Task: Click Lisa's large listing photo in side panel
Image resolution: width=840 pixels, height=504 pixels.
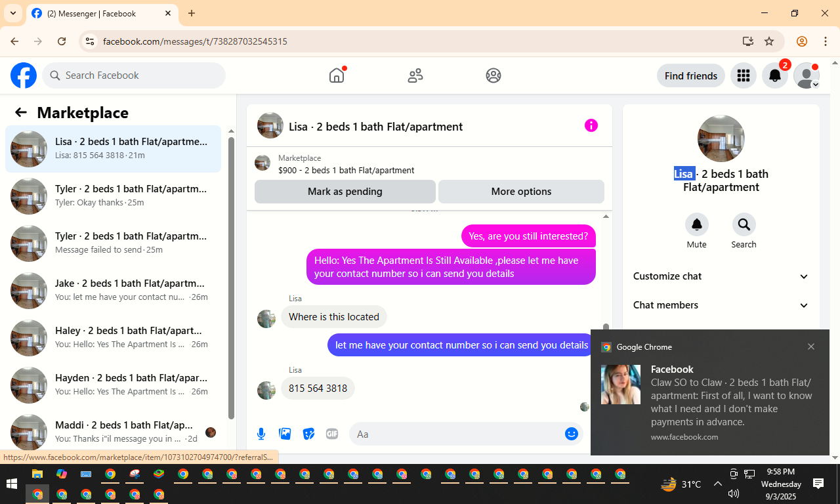Action: 721,138
